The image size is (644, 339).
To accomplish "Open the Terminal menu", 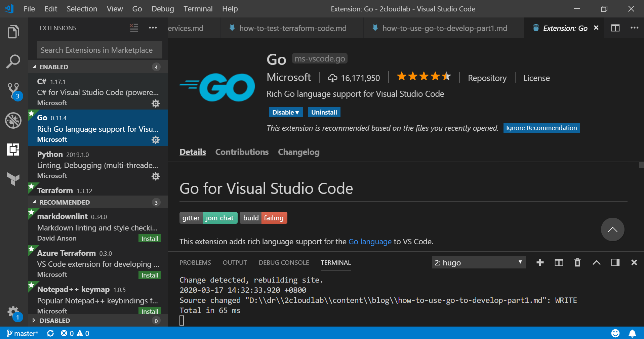I will click(x=198, y=9).
